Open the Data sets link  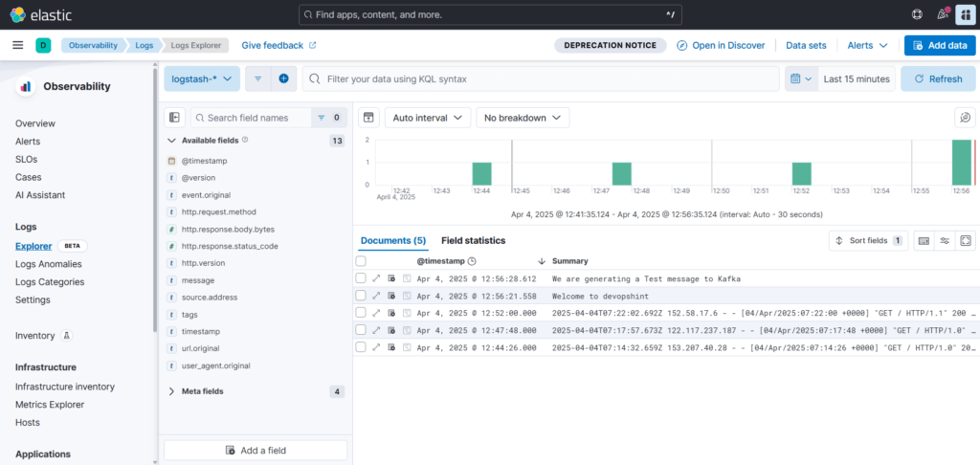(806, 45)
